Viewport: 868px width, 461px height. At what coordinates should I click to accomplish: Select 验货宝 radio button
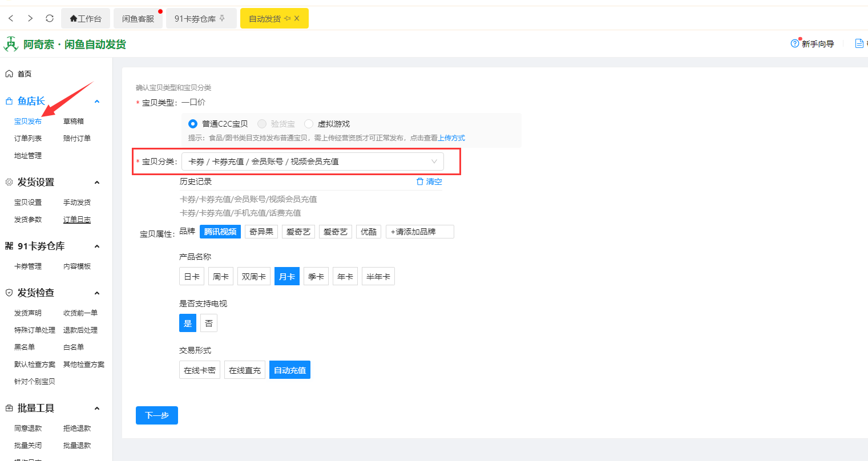[x=262, y=124]
